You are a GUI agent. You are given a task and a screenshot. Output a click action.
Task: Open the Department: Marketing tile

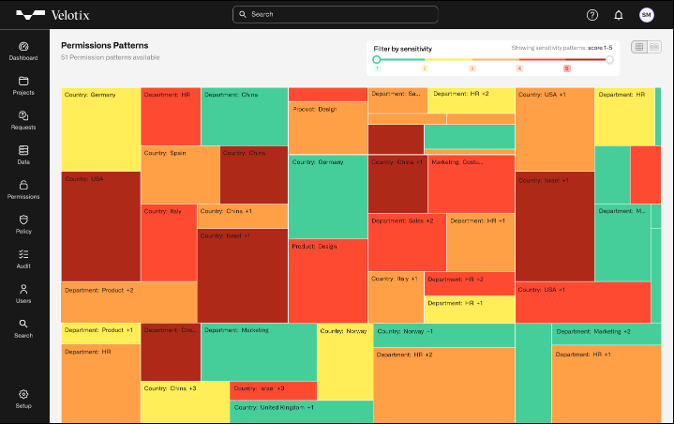coord(259,352)
